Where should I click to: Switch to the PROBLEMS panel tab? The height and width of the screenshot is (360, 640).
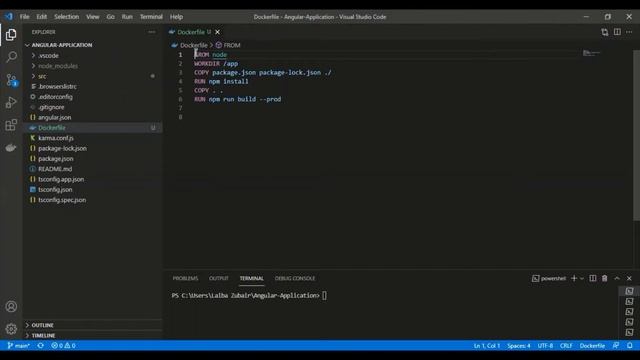pyautogui.click(x=185, y=278)
